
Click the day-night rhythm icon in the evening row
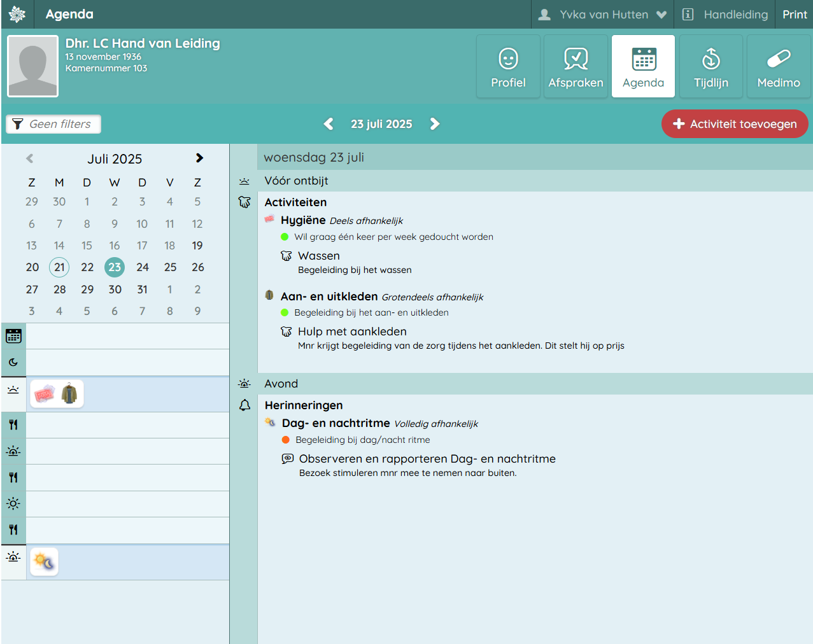click(x=44, y=562)
